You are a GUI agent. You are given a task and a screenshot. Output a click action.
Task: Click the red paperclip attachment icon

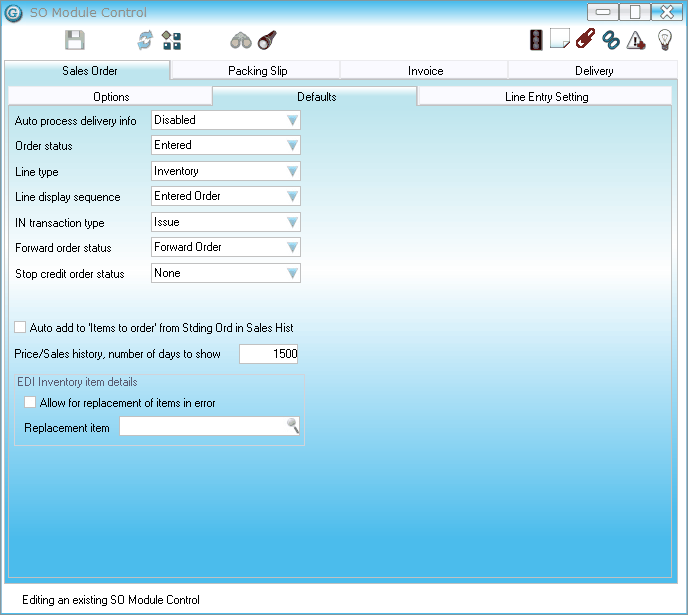pyautogui.click(x=585, y=39)
